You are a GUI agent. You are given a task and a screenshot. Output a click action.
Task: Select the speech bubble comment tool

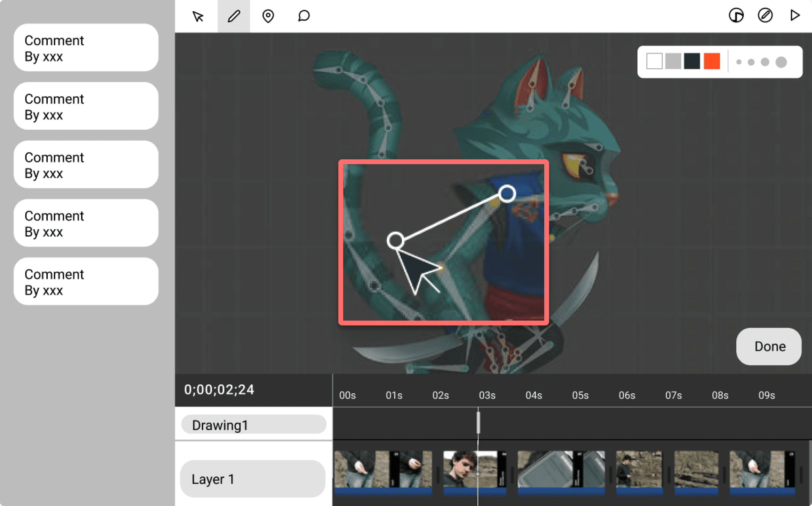[x=304, y=16]
